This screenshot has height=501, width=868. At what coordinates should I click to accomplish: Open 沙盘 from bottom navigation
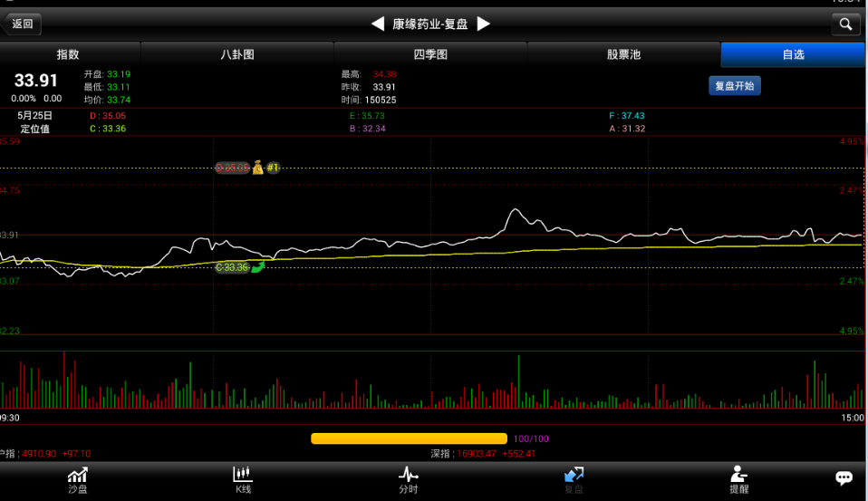tap(78, 480)
